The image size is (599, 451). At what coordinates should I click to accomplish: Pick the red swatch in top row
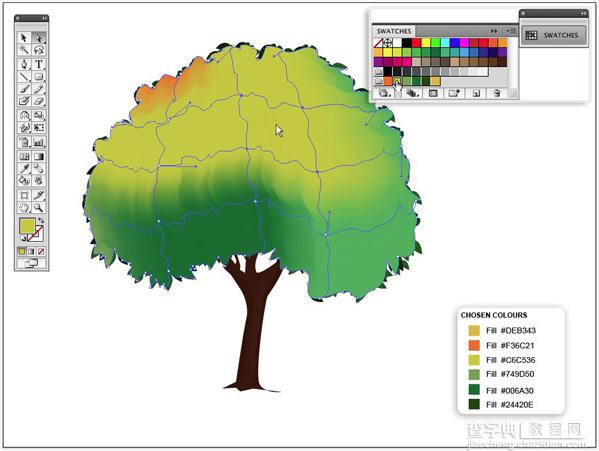pos(416,42)
